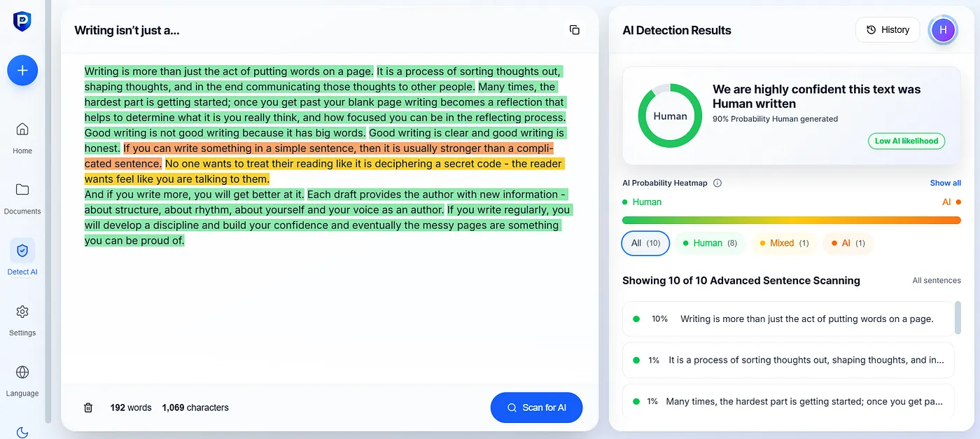Viewport: 980px width, 439px height.
Task: Click the Scan for AI button
Action: [537, 407]
